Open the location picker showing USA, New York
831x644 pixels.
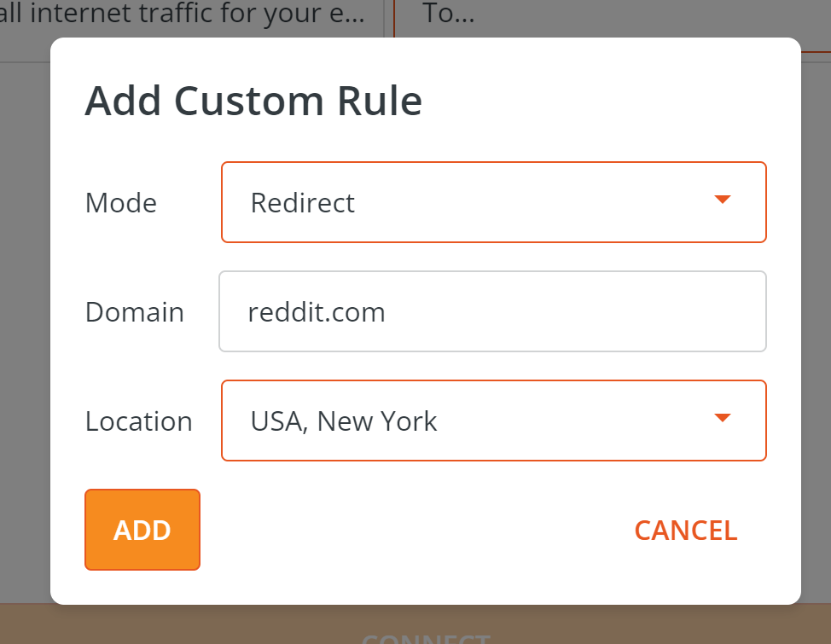pyautogui.click(x=493, y=420)
